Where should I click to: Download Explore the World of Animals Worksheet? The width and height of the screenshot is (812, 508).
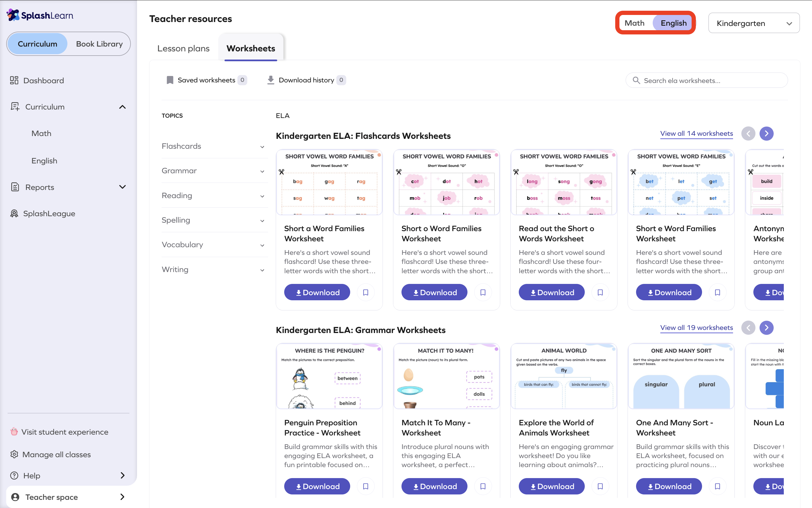pos(551,486)
